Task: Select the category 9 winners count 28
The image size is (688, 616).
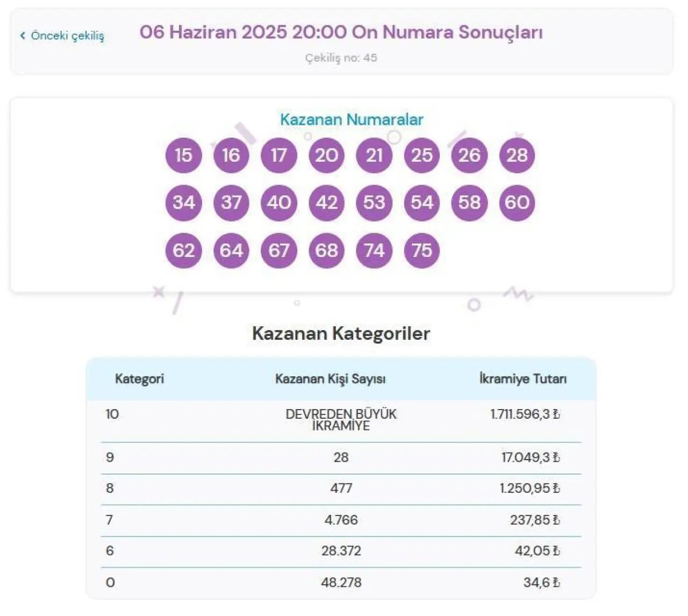Action: click(x=341, y=457)
